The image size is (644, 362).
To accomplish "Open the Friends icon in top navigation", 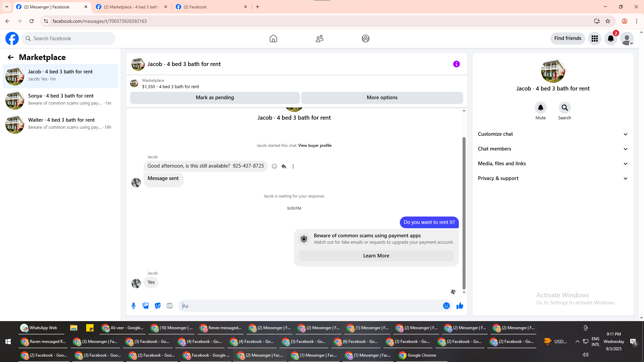I will [320, 39].
